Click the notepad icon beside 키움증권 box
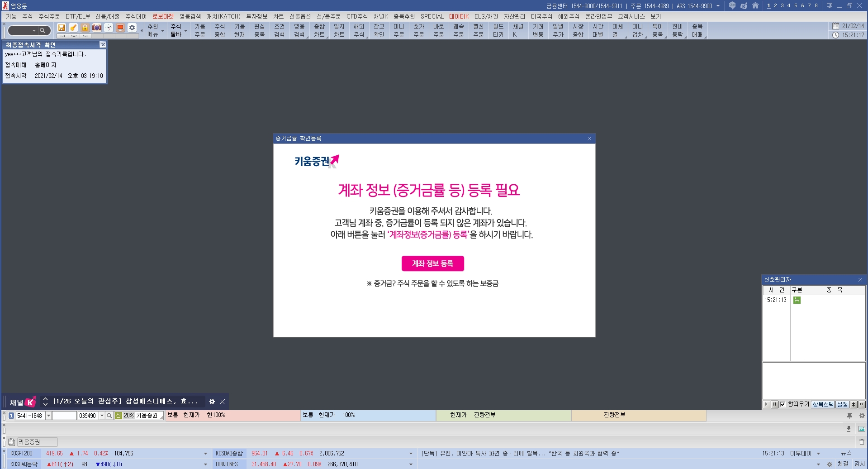The image size is (868, 469). (12, 442)
